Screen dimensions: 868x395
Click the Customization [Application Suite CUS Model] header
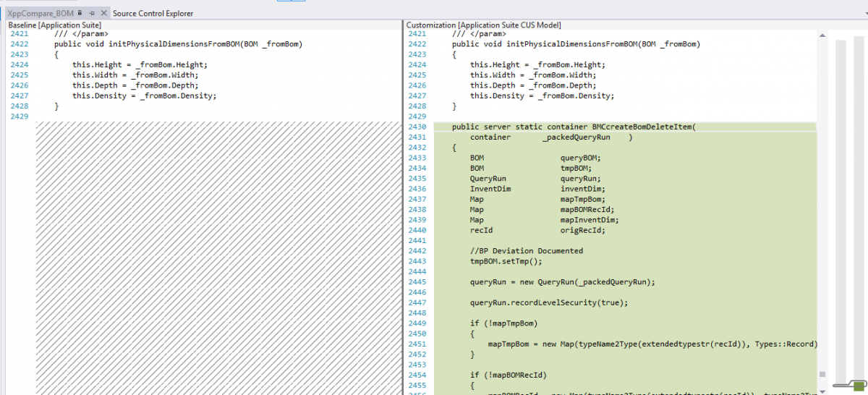pos(483,25)
